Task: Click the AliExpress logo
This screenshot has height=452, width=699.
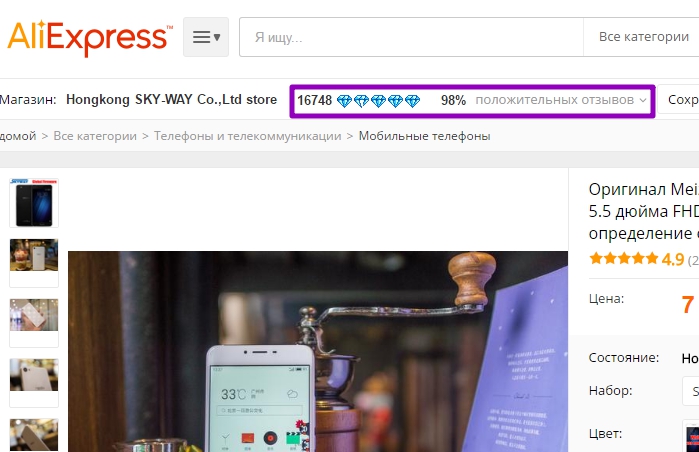Action: [90, 37]
